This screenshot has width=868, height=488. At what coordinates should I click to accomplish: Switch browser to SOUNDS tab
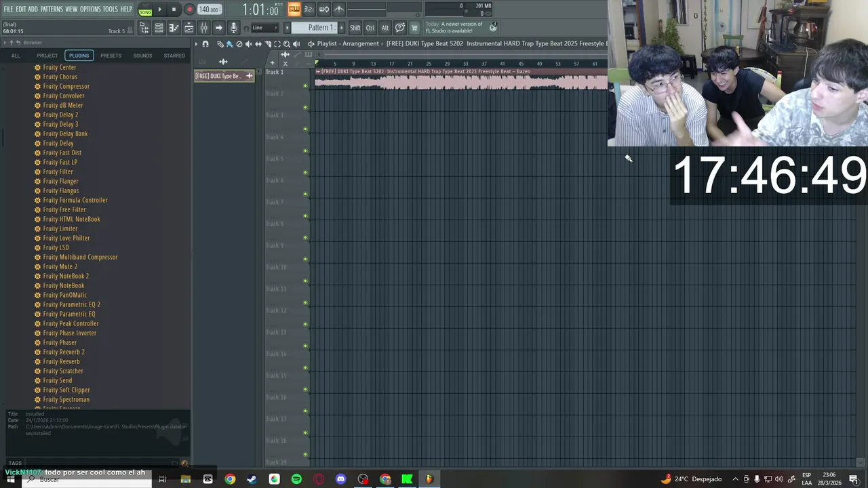(x=142, y=56)
